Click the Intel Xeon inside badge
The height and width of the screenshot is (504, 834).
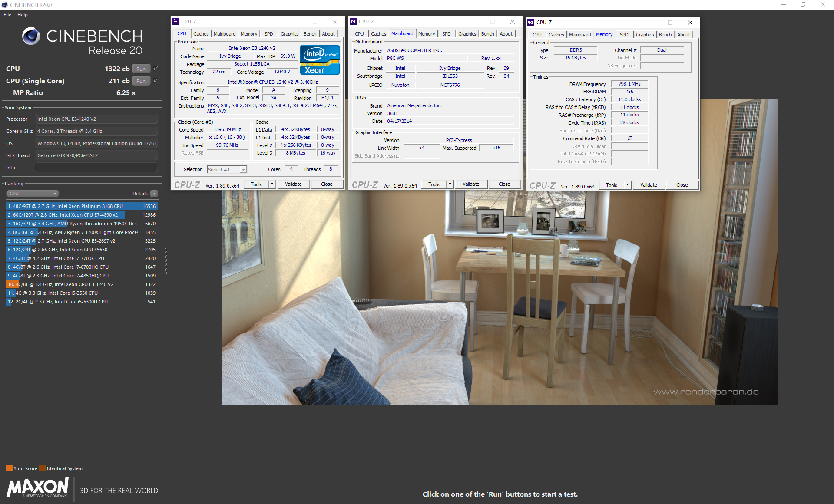320,60
